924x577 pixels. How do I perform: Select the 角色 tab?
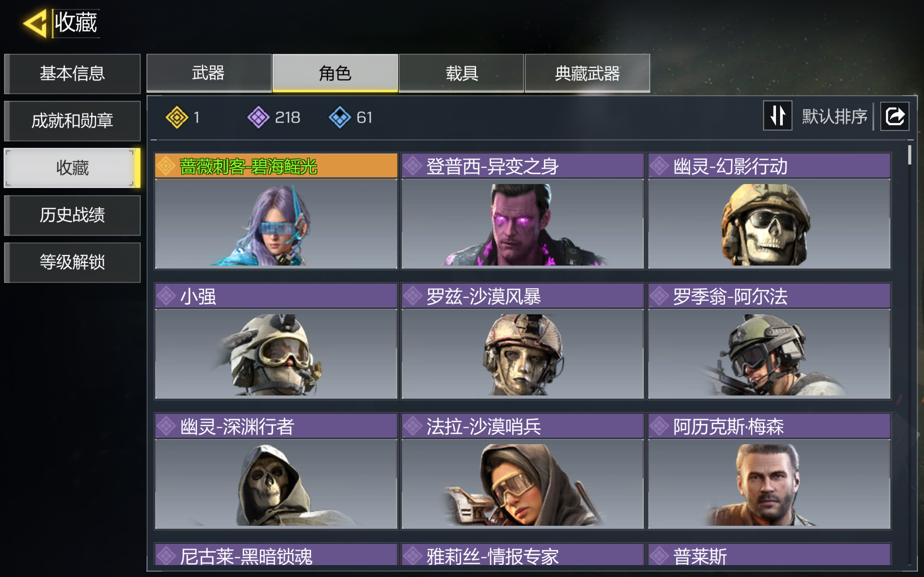[x=335, y=73]
